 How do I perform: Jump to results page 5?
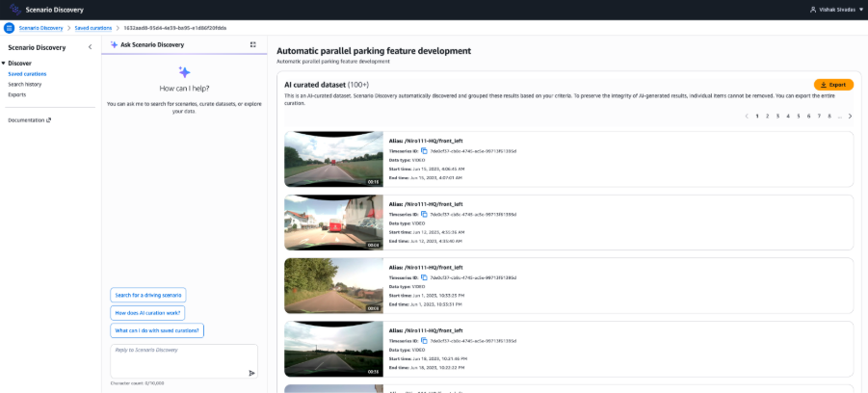(x=799, y=117)
